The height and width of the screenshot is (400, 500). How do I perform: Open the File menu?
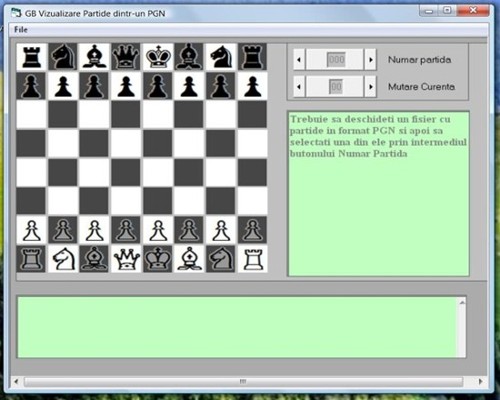click(21, 30)
